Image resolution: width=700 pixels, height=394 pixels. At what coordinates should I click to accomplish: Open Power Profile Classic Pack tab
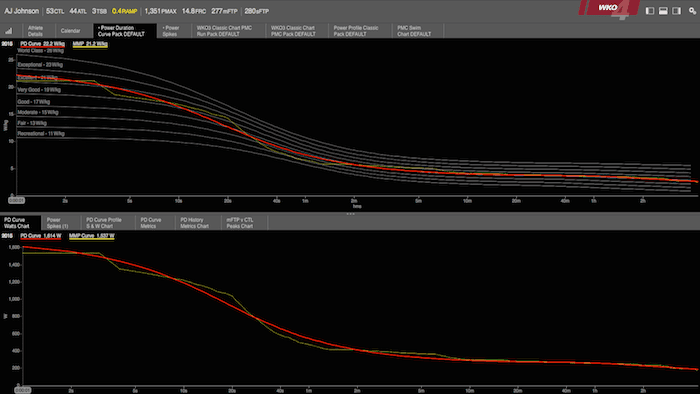click(356, 31)
